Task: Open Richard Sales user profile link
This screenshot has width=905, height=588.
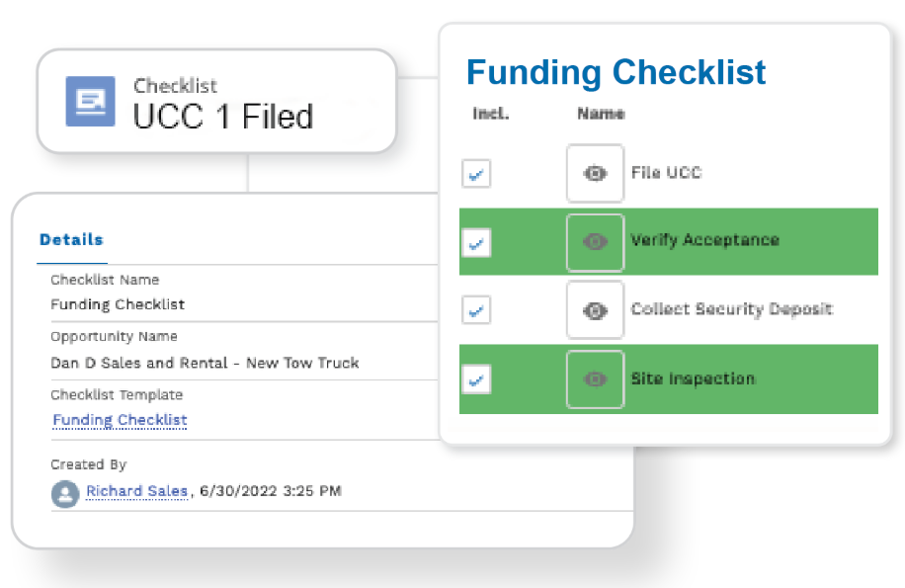Action: (x=136, y=490)
